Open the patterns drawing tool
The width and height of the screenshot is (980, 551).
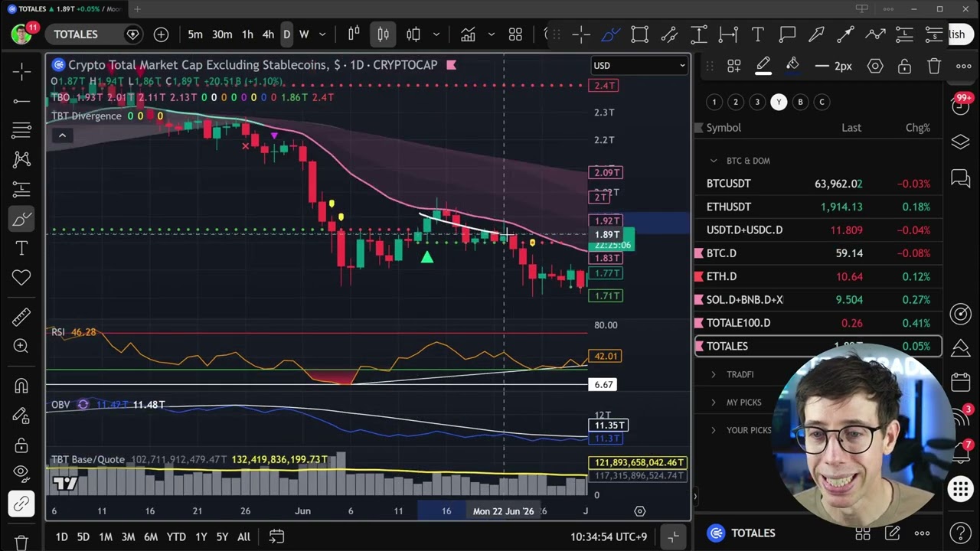(21, 160)
